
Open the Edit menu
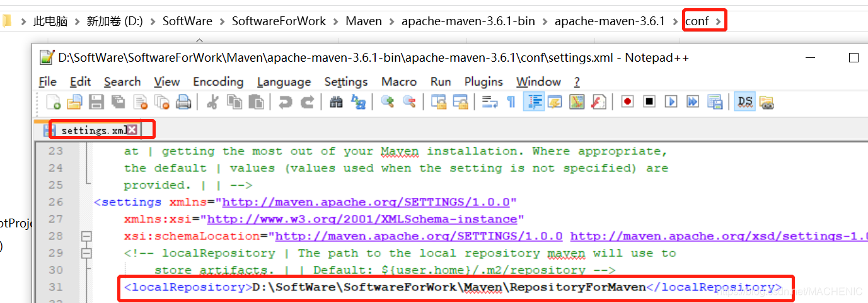[80, 82]
